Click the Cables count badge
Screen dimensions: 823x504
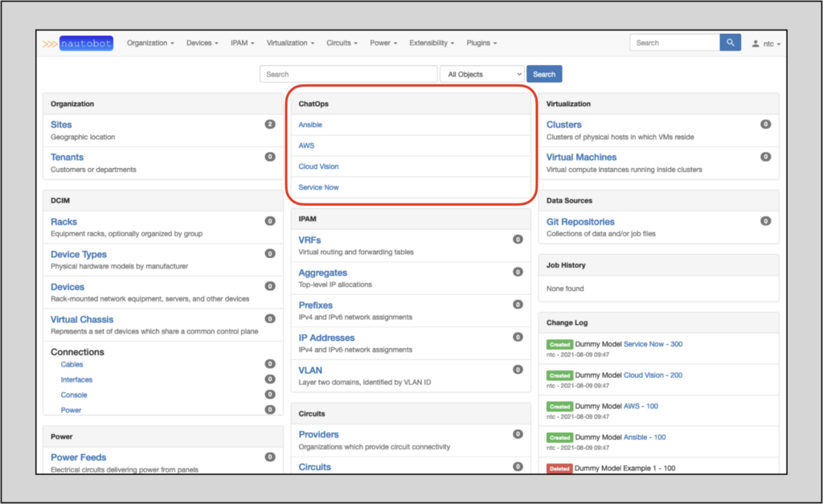click(270, 364)
